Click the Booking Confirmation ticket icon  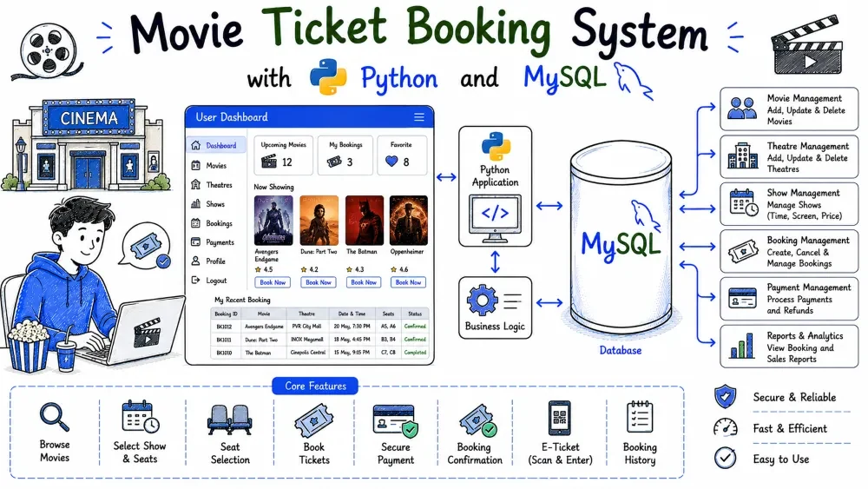click(477, 421)
